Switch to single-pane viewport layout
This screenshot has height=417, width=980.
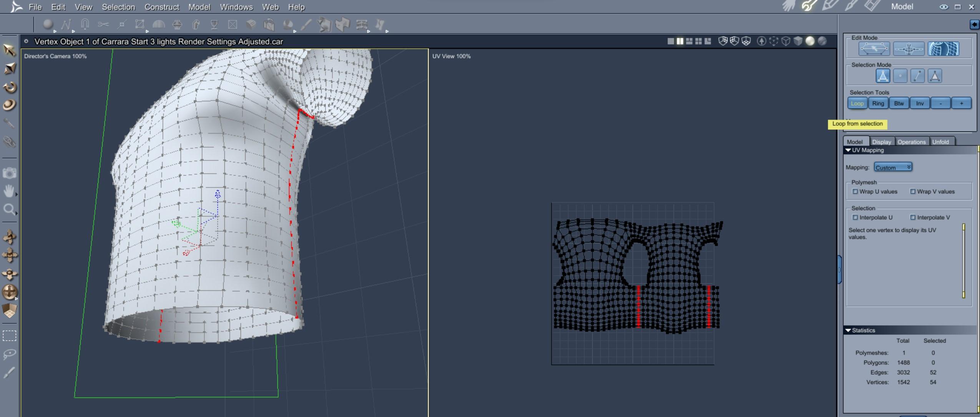coord(671,41)
